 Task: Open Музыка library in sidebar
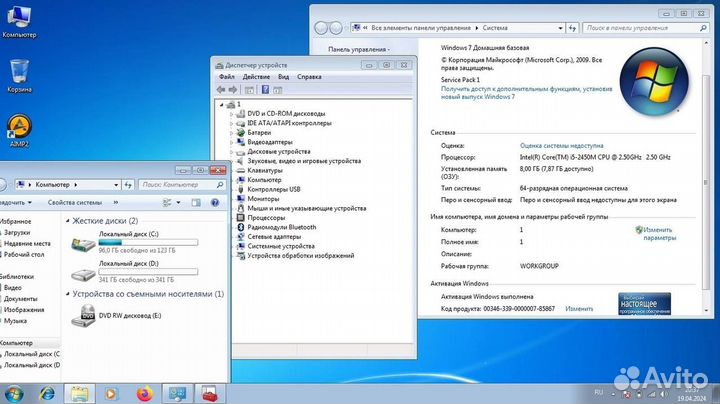[x=15, y=321]
